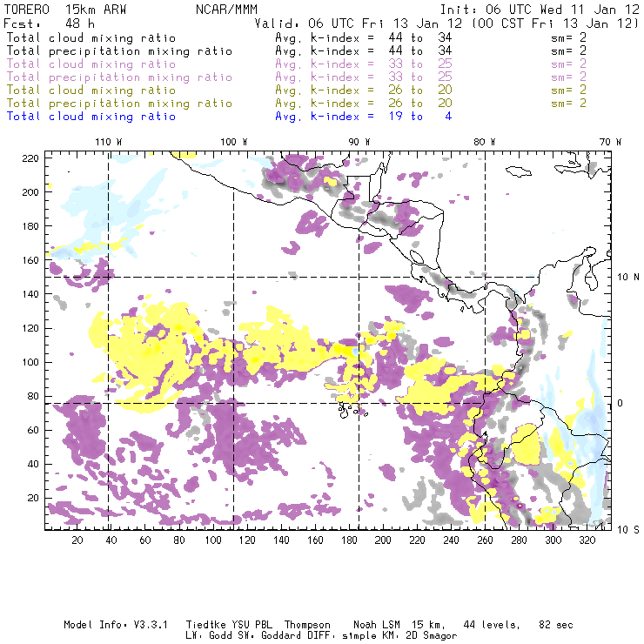Select the "Thompson" microphysics label
644x644 pixels.
(x=307, y=625)
